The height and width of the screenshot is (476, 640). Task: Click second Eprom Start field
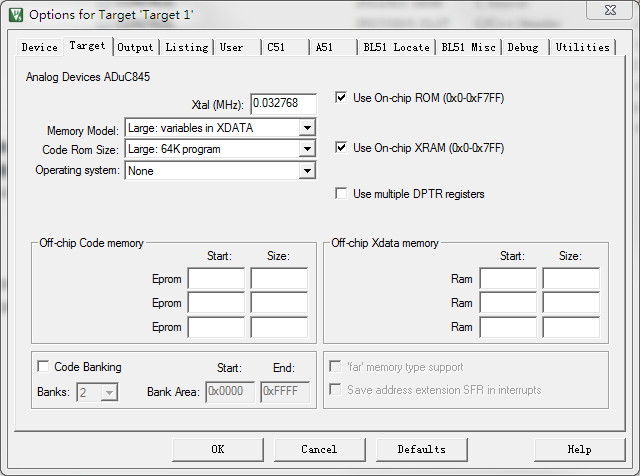[x=216, y=303]
